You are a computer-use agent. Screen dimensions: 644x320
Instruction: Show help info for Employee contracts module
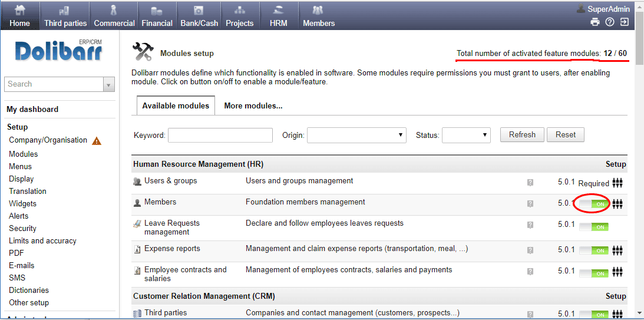click(x=530, y=272)
